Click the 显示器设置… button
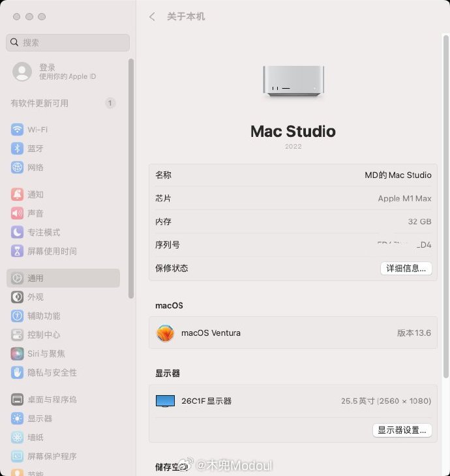The width and height of the screenshot is (450, 476). pos(402,430)
